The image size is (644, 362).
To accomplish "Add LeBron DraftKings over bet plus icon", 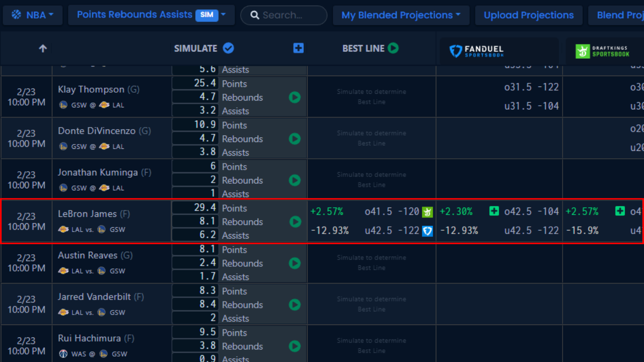I will click(620, 211).
